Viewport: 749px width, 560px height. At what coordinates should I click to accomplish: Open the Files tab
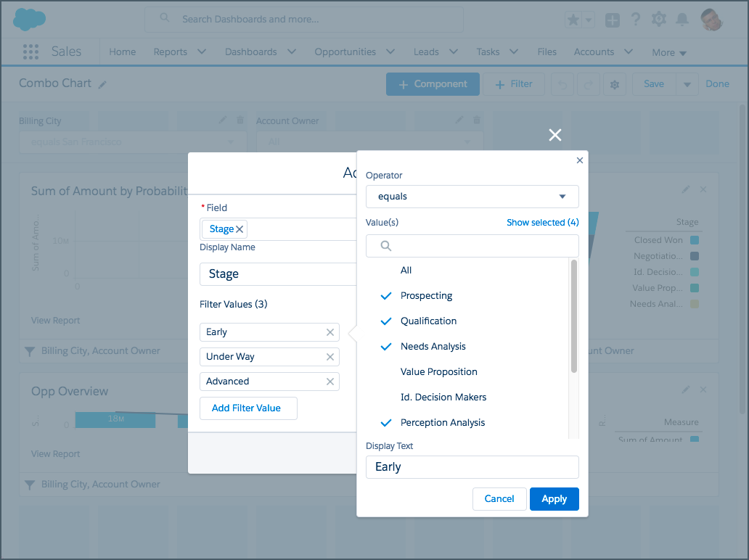click(547, 52)
